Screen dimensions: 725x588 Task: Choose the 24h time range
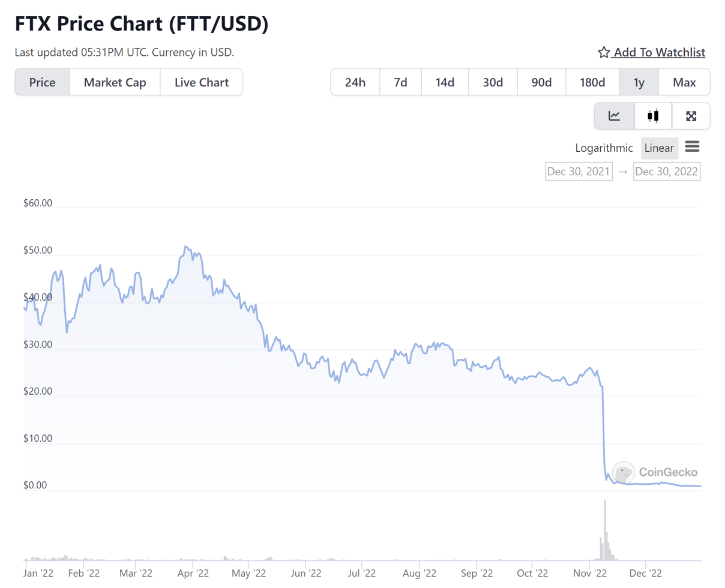(355, 82)
